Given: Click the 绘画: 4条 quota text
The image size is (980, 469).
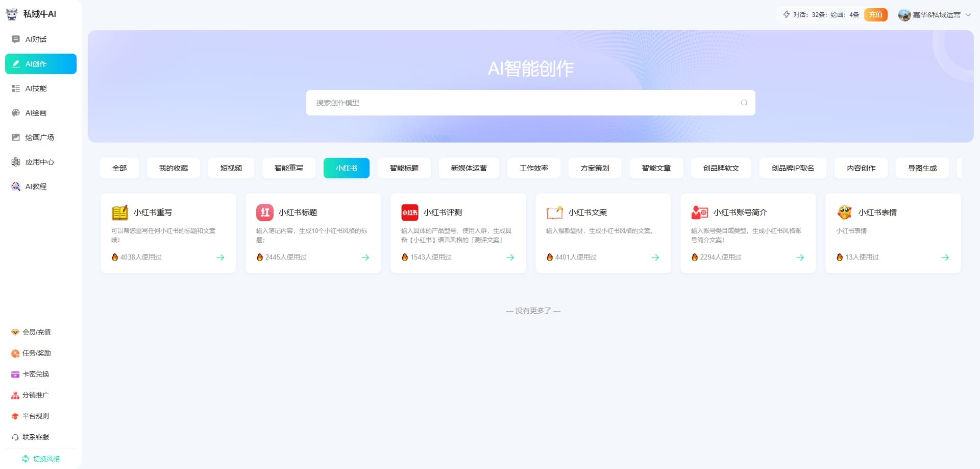Looking at the screenshot, I should (845, 15).
